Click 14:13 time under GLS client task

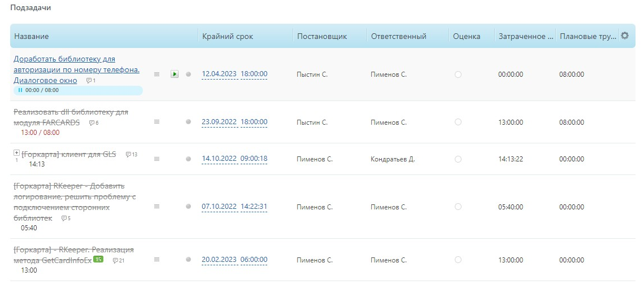coord(37,164)
